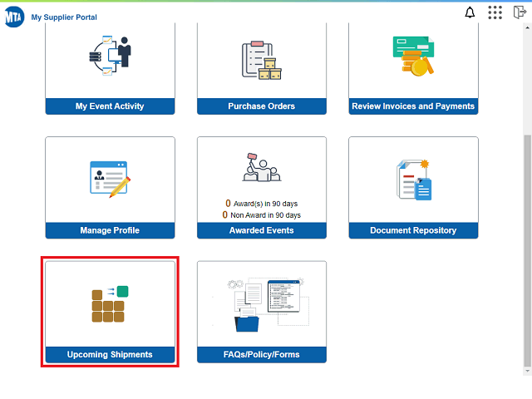Open the notifications bell
Viewport: 532px width, 399px height.
tap(470, 12)
